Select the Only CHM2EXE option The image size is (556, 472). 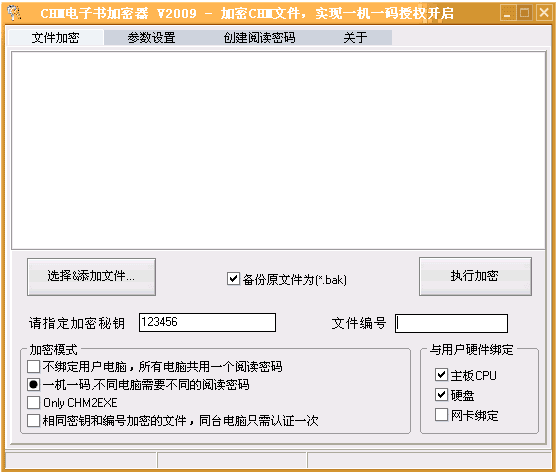33,402
